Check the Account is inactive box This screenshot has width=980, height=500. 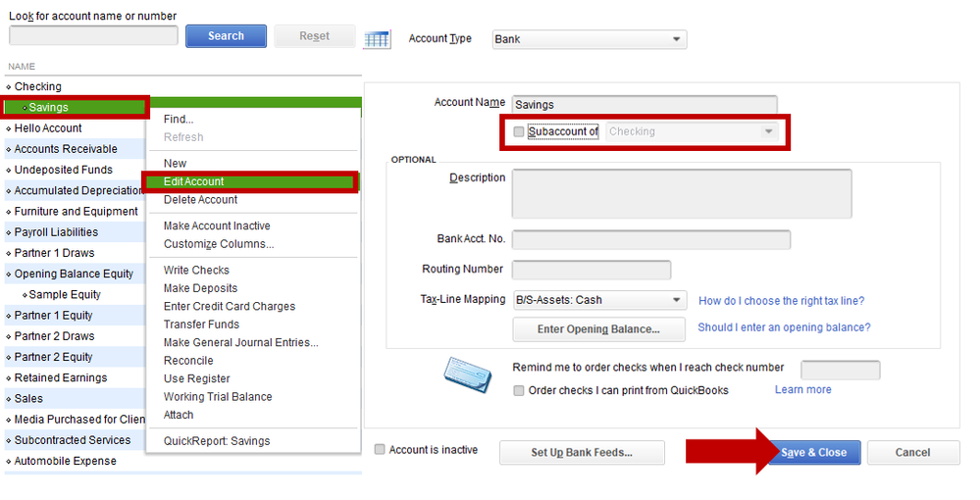(x=380, y=450)
